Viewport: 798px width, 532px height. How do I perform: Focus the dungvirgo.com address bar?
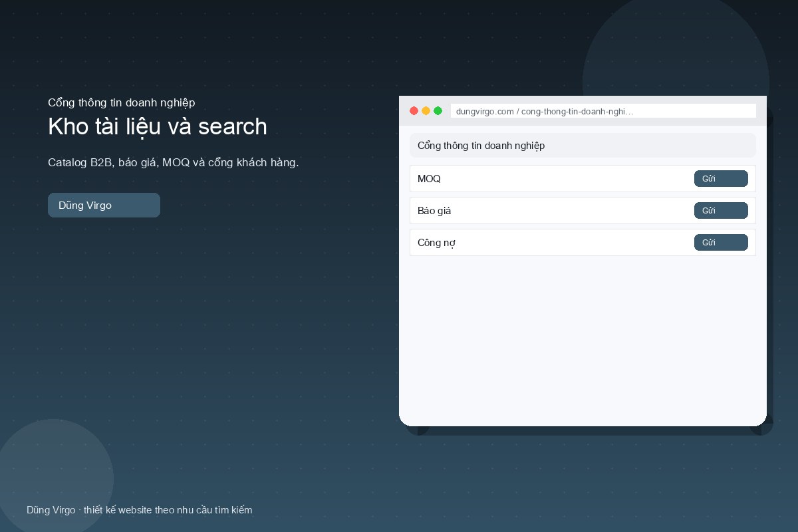pos(603,111)
